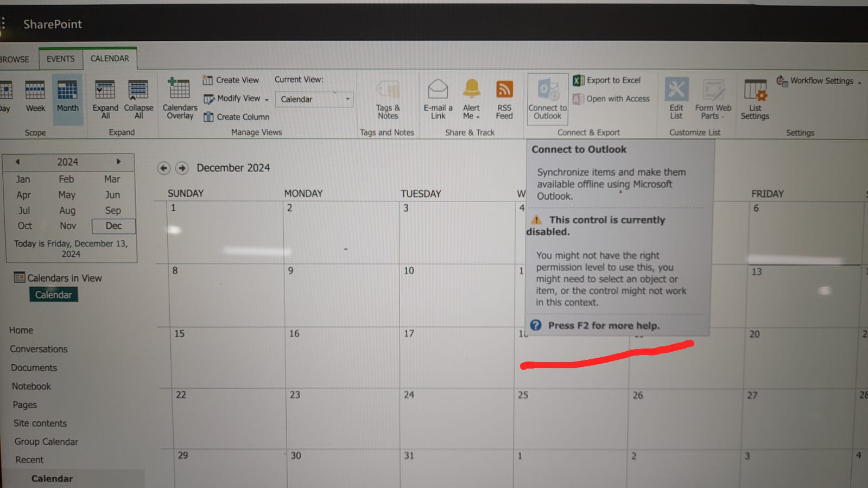Select Jun in year picker
The width and height of the screenshot is (868, 488).
point(112,195)
